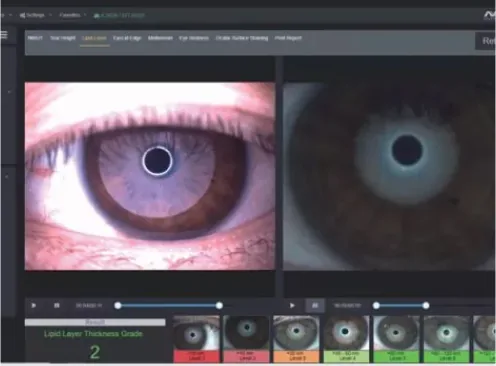Expand the lower left sidebar arrow
Viewport: 496px width, 366px height.
[7, 176]
